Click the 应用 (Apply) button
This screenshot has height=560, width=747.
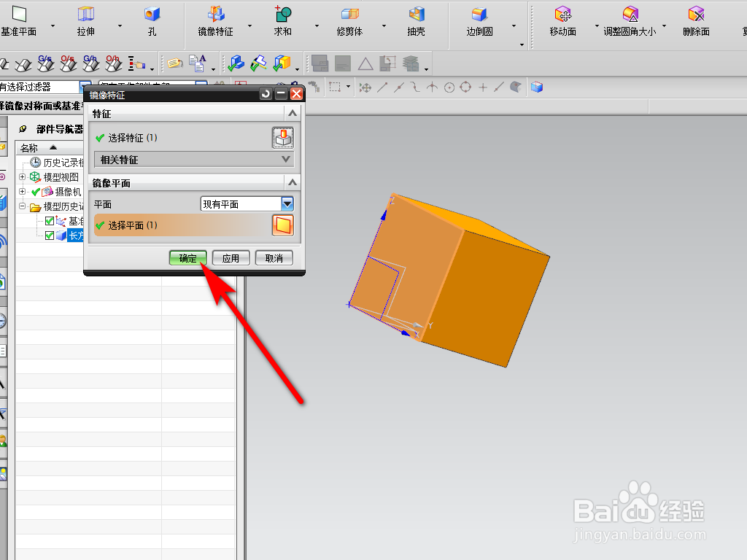231,258
